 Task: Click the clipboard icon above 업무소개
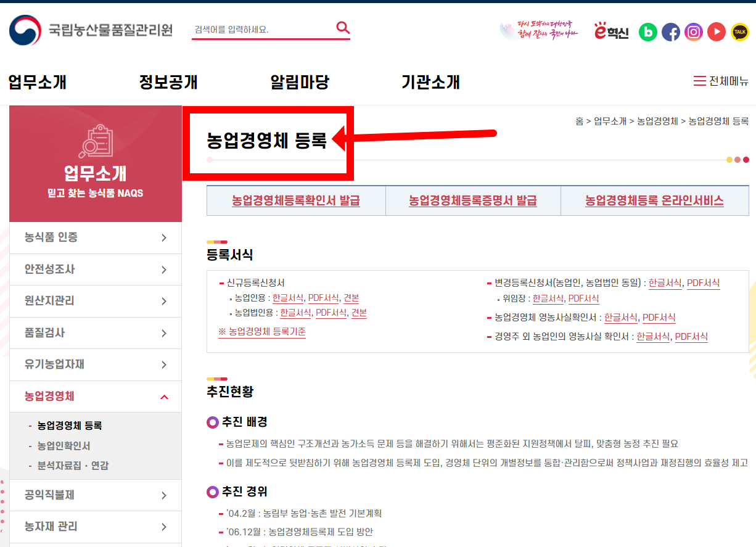coord(96,141)
